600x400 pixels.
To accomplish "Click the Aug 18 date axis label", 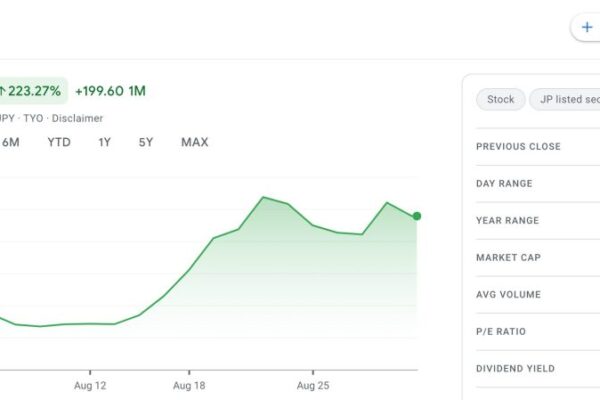I will tap(188, 385).
